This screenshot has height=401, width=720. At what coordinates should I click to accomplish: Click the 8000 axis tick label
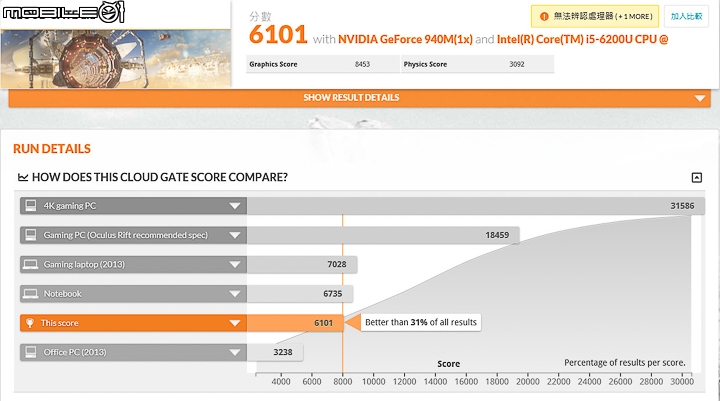click(x=343, y=382)
